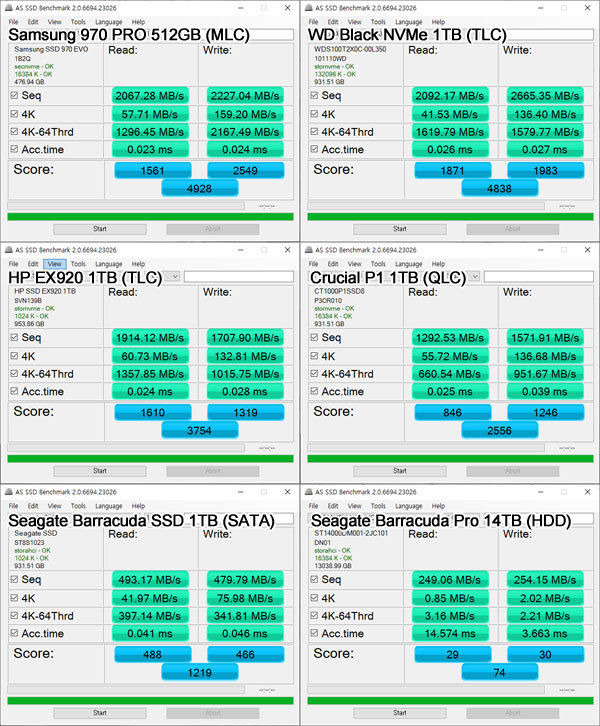Start the benchmark in Samsung 970 PRO window
Viewport: 600px width, 726px height.
100,229
